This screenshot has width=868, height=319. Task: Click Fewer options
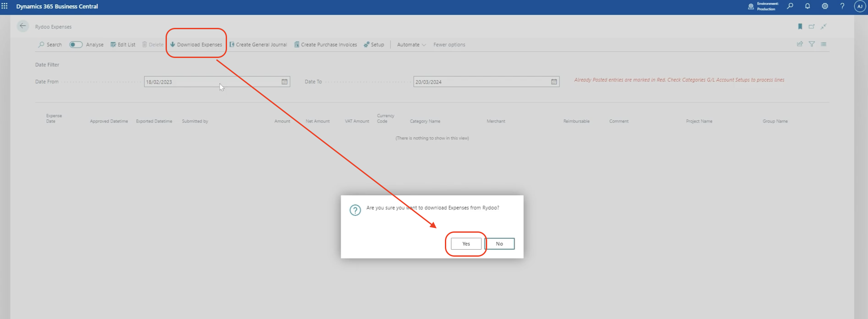pos(449,44)
